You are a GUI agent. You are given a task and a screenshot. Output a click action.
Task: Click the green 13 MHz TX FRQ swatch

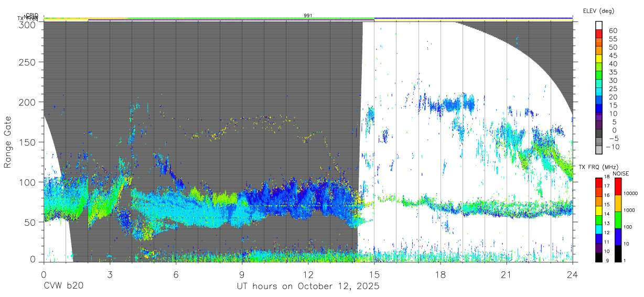coord(599,221)
